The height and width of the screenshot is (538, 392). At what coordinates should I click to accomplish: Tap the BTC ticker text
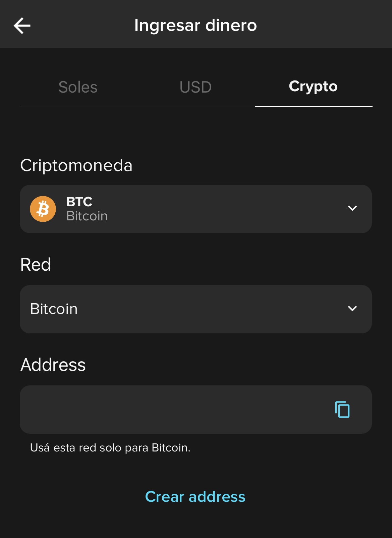(x=79, y=202)
